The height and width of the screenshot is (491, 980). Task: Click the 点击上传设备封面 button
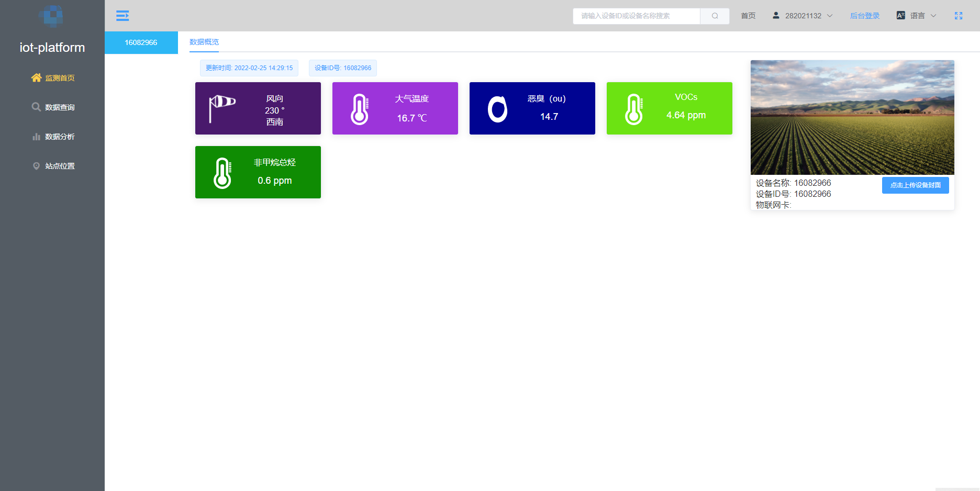tap(915, 185)
